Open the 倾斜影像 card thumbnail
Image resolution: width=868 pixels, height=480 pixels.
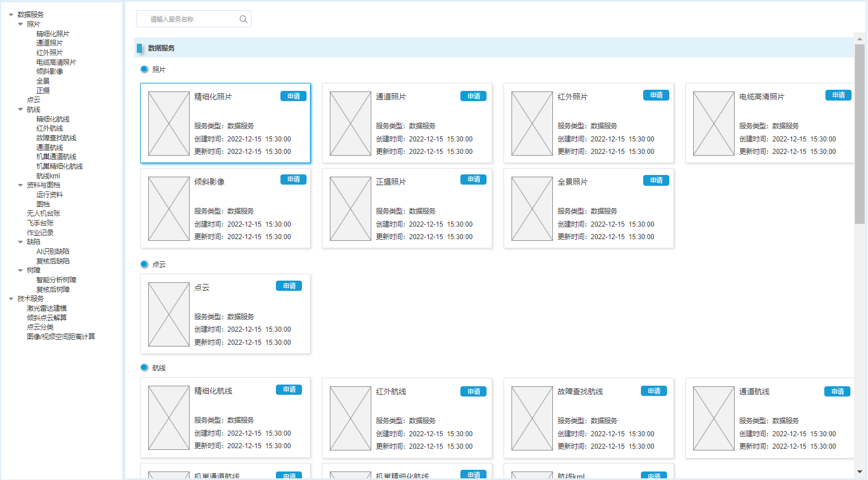point(169,209)
